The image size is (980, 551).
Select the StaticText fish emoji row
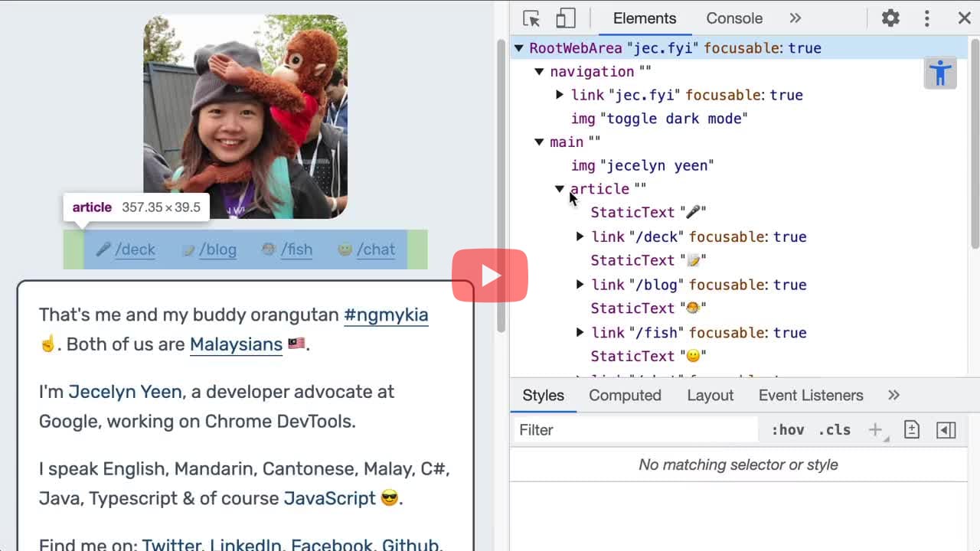(648, 308)
